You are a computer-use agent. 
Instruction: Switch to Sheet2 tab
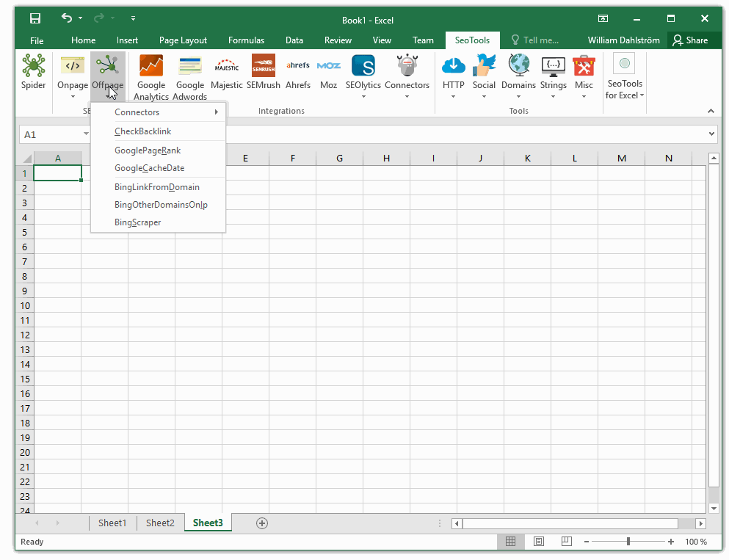tap(160, 523)
